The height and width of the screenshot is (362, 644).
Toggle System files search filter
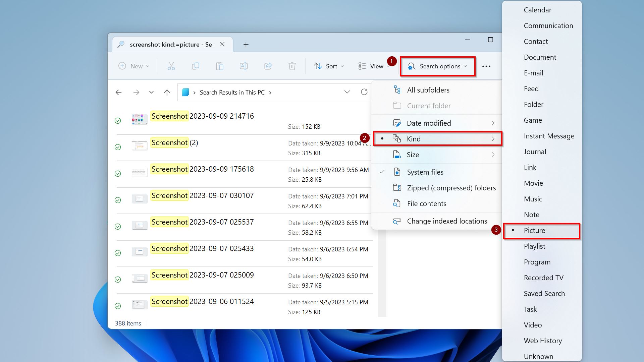tap(425, 172)
